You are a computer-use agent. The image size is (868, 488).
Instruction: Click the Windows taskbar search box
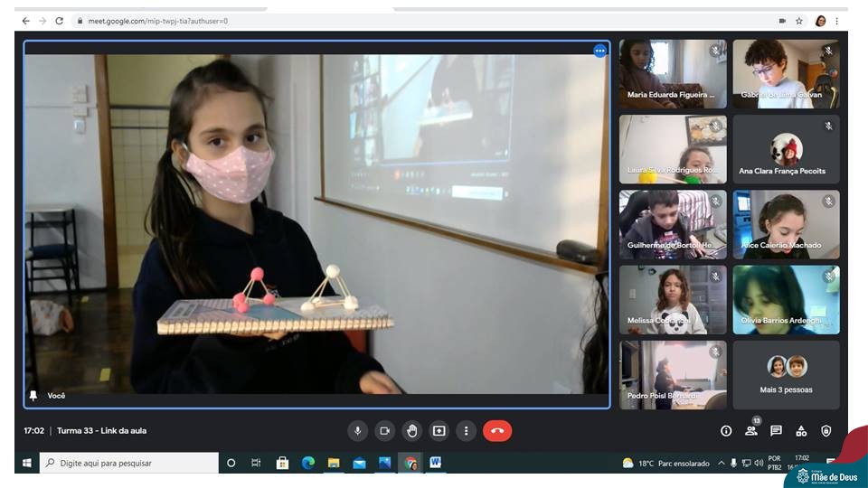[x=129, y=463]
